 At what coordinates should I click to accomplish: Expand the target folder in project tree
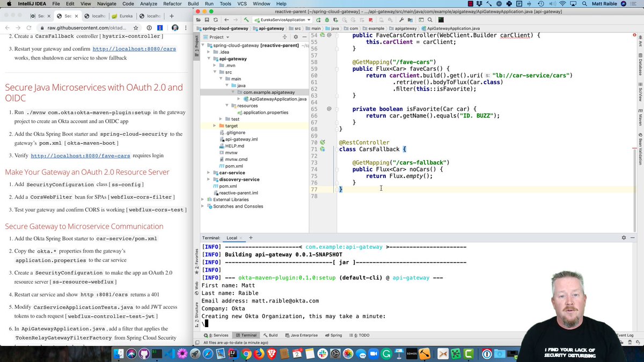[x=215, y=126]
